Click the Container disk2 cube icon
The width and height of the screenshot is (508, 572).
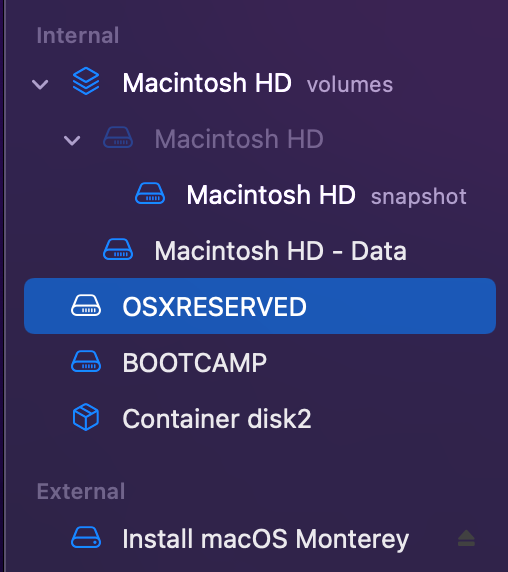point(86,417)
